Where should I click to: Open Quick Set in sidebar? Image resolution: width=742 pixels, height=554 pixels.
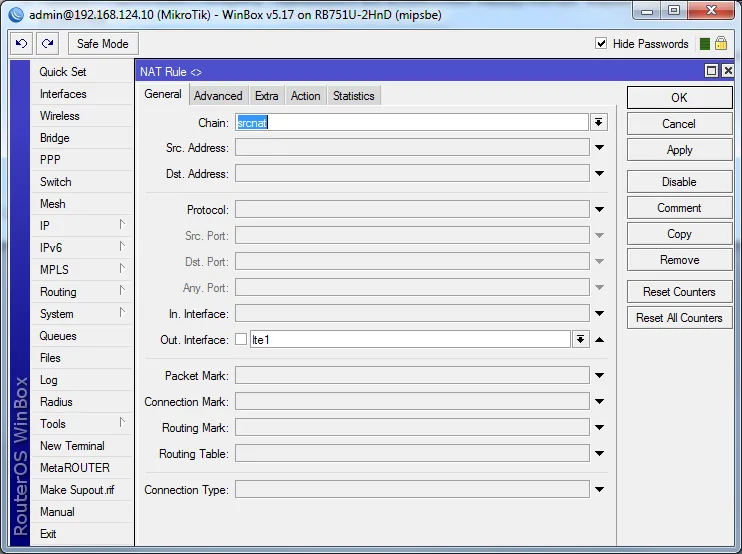[x=81, y=71]
